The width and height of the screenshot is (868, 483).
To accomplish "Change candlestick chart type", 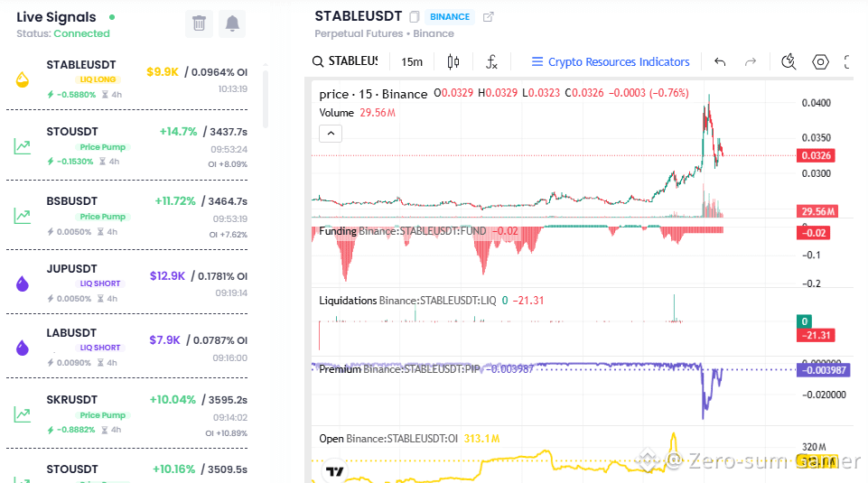I will tap(453, 61).
